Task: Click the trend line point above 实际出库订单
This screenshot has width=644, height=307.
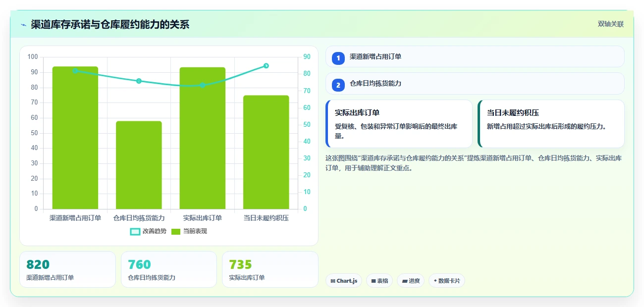Action: pyautogui.click(x=203, y=85)
